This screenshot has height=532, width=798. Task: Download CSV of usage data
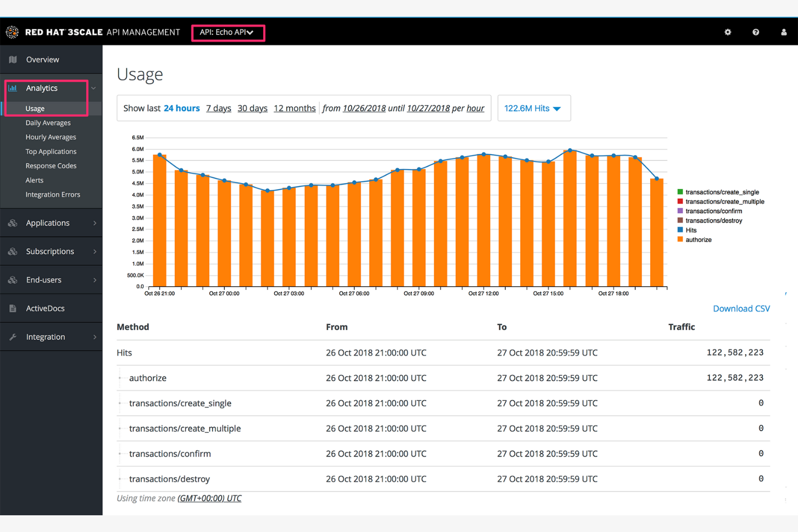(741, 309)
